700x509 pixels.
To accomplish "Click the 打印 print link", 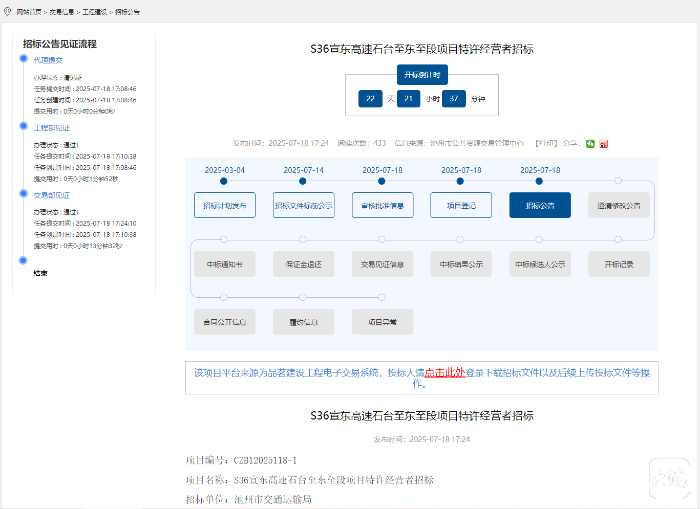I will pyautogui.click(x=545, y=143).
